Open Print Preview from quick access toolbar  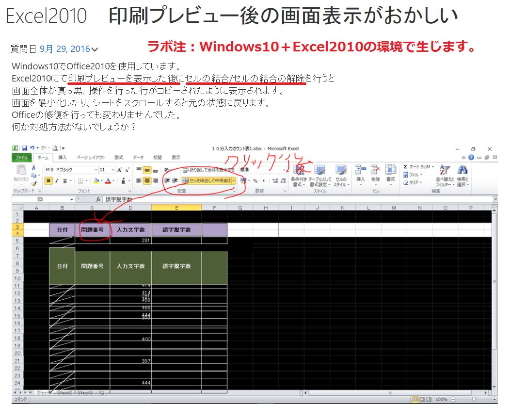[55, 148]
